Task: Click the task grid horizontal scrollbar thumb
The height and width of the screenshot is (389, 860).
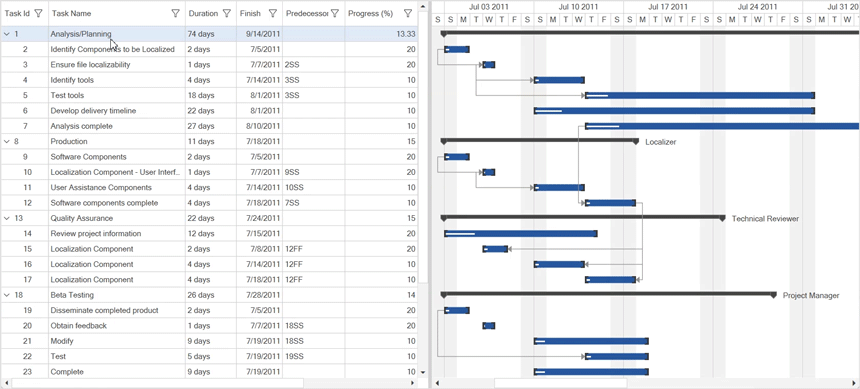Action: tap(157, 383)
